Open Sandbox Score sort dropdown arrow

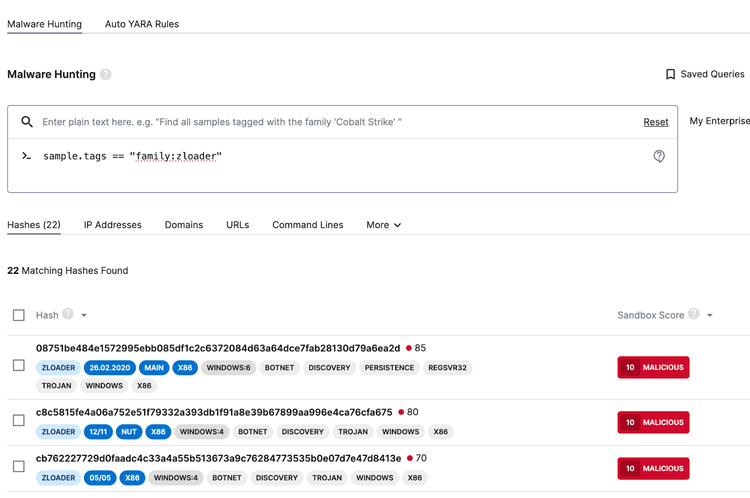pyautogui.click(x=710, y=315)
